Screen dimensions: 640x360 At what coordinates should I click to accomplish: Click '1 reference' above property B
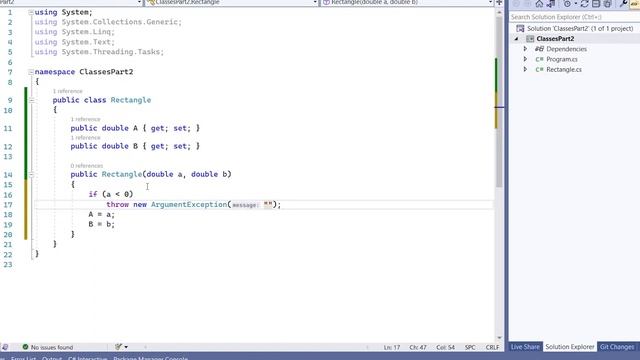[85, 138]
